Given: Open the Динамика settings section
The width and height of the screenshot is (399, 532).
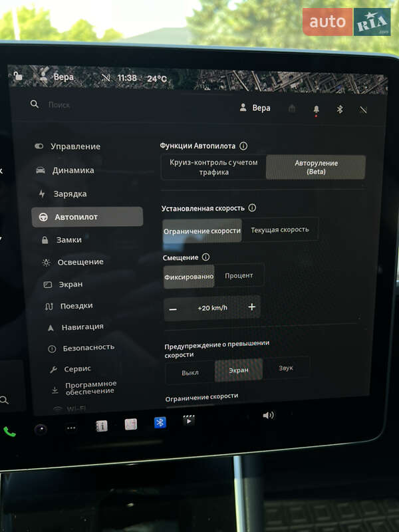Looking at the screenshot, I should pos(65,170).
